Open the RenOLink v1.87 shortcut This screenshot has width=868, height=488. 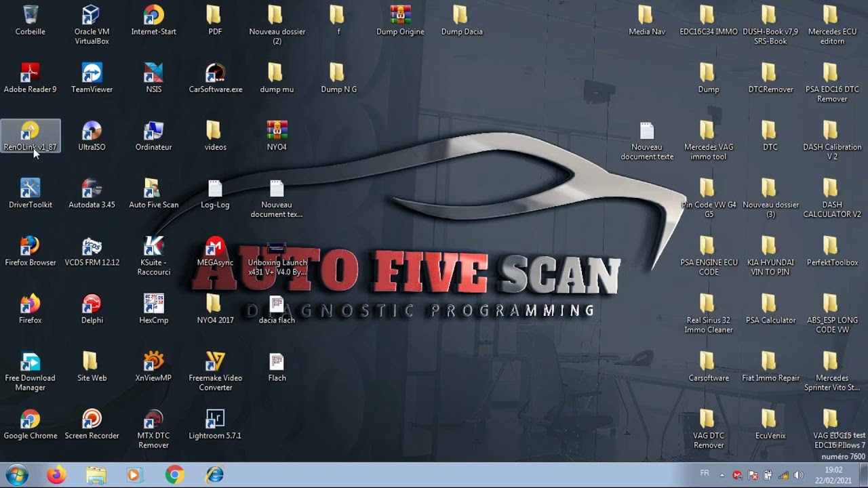(31, 136)
